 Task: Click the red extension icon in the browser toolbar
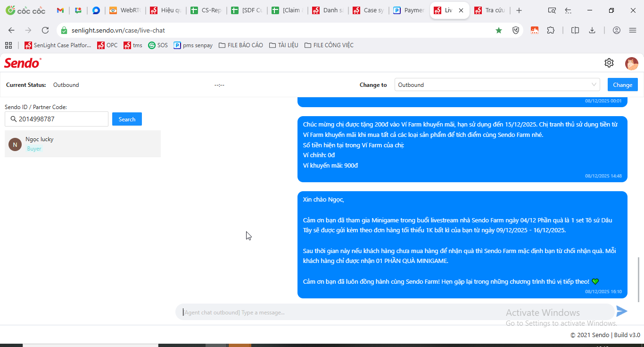click(535, 30)
